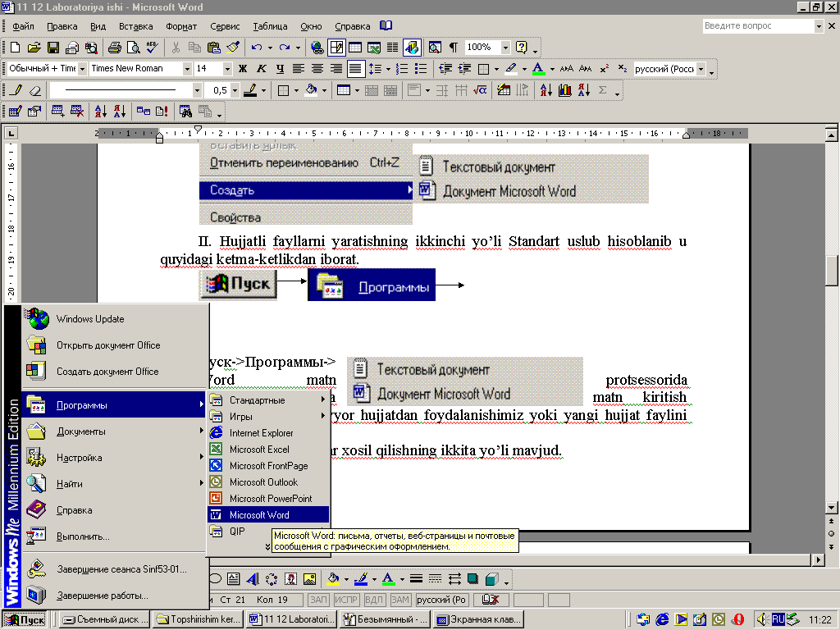
Task: Open the font size dropdown showing 14
Action: point(227,69)
